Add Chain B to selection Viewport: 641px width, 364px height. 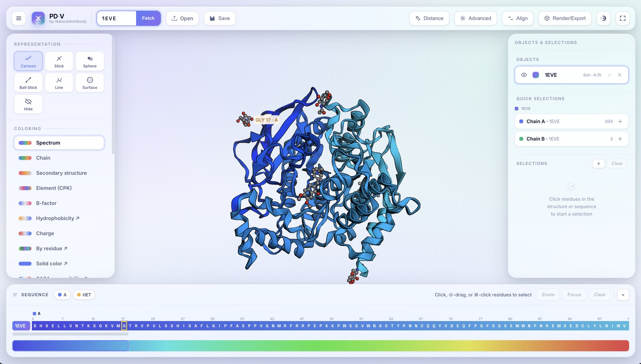click(x=620, y=139)
